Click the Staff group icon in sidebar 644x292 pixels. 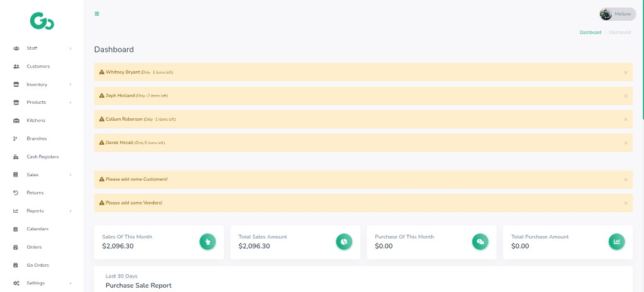16,48
